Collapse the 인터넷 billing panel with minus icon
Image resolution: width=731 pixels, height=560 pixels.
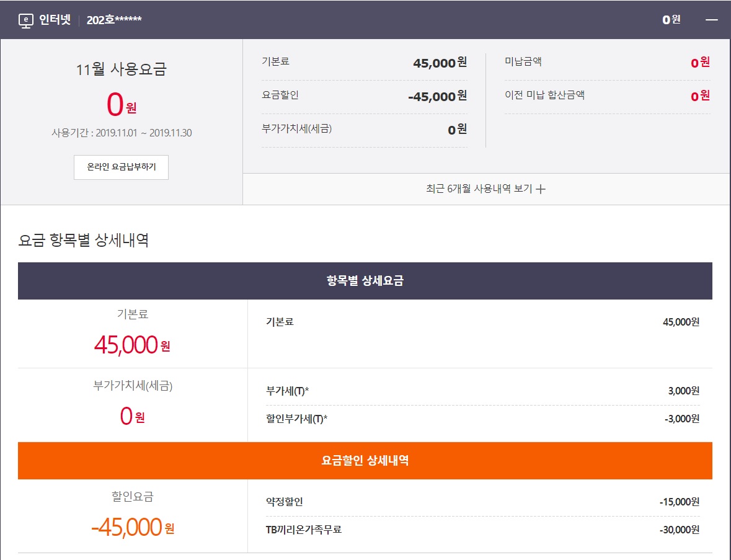(x=712, y=20)
